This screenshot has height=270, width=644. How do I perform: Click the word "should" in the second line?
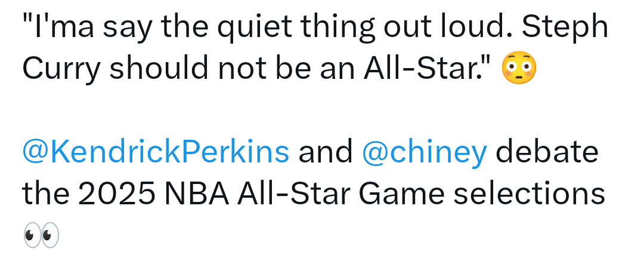pos(159,67)
